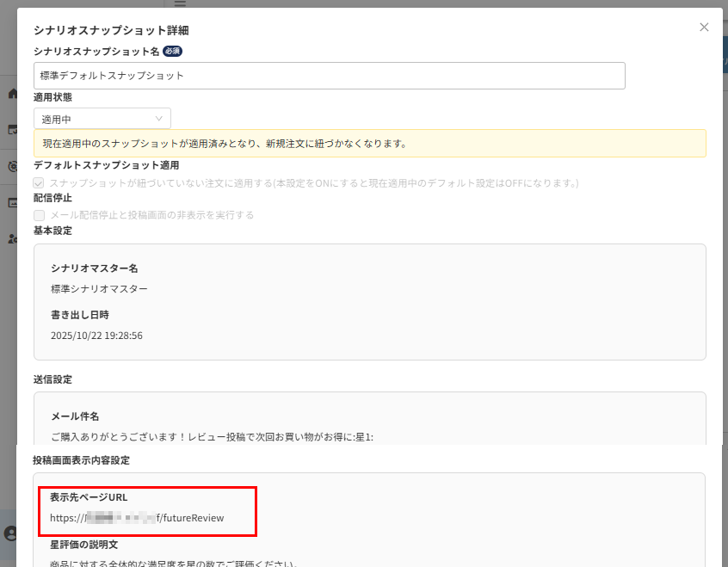Click the sidebar icon directly below Home

tap(11, 130)
